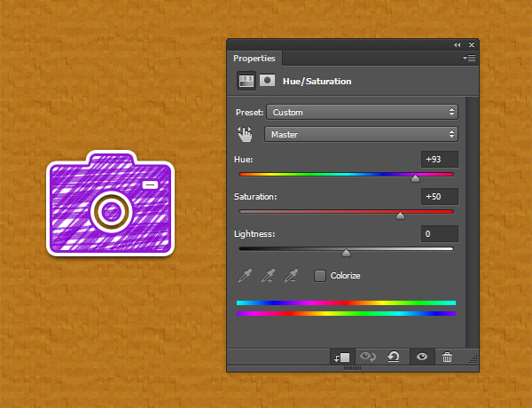Pick the first eyedropper tool
Image resolution: width=532 pixels, height=408 pixels.
click(245, 276)
